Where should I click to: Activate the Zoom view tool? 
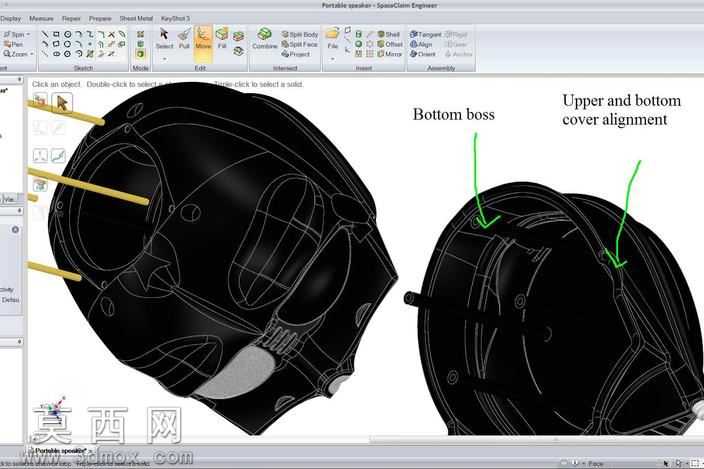16,54
